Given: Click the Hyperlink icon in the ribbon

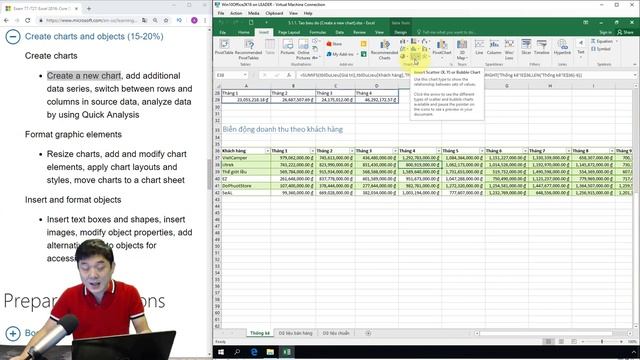Looking at the screenshot, I should [x=562, y=47].
